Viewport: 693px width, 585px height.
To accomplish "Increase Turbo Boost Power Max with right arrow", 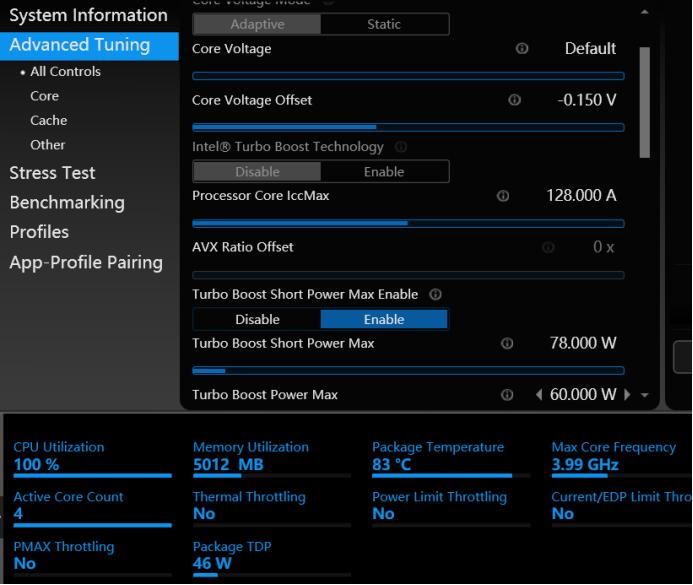I will click(628, 395).
